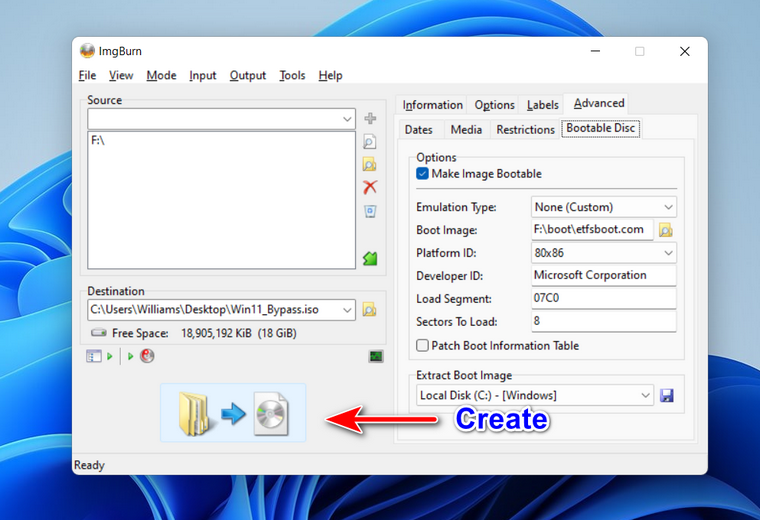Expand the Destination path dropdown
The height and width of the screenshot is (520, 760).
coord(347,310)
